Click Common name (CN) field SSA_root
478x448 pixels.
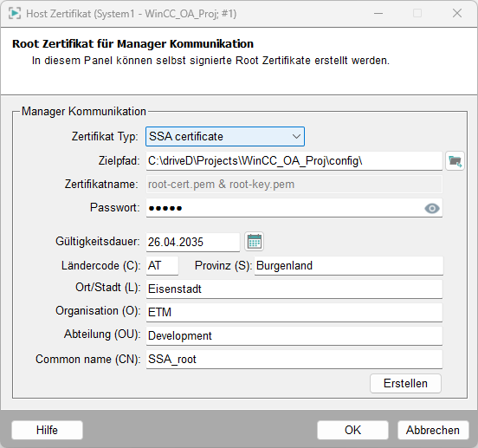click(x=294, y=360)
